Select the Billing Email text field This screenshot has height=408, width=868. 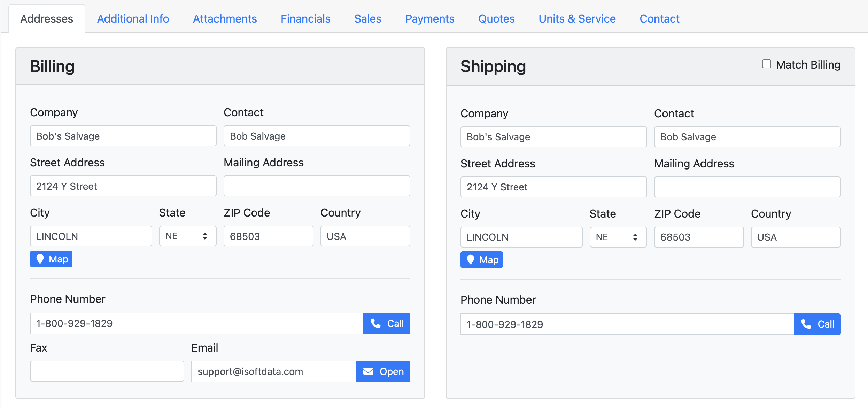[273, 371]
